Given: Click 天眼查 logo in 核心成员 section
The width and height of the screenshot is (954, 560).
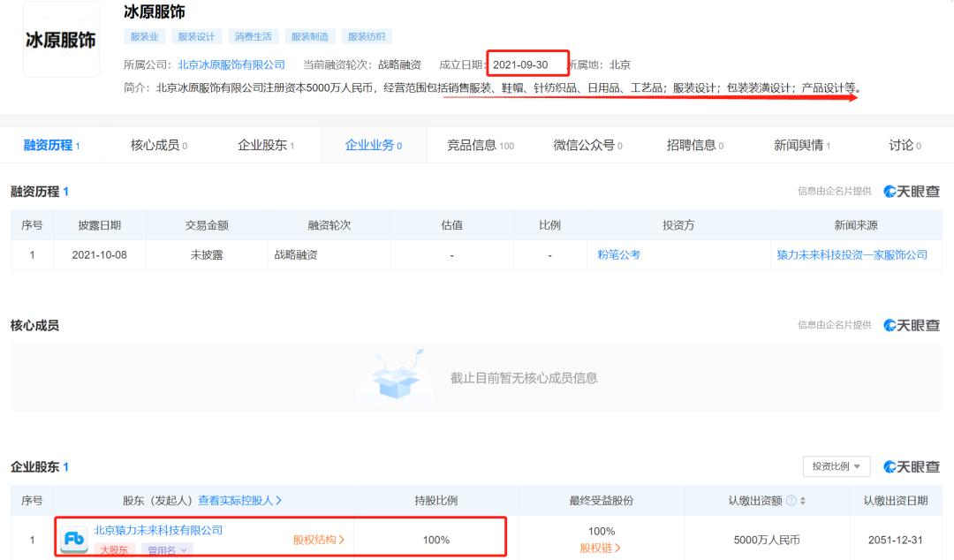Looking at the screenshot, I should point(912,326).
